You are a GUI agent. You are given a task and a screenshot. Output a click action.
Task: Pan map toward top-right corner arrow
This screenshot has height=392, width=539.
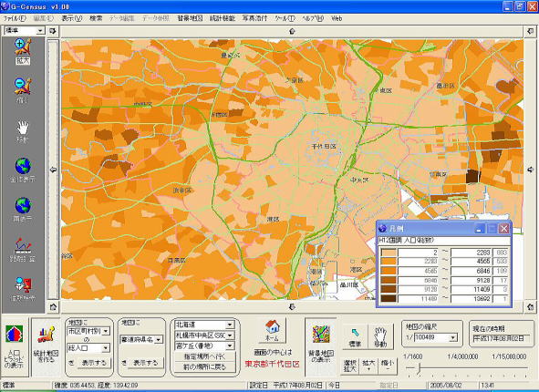[x=530, y=31]
